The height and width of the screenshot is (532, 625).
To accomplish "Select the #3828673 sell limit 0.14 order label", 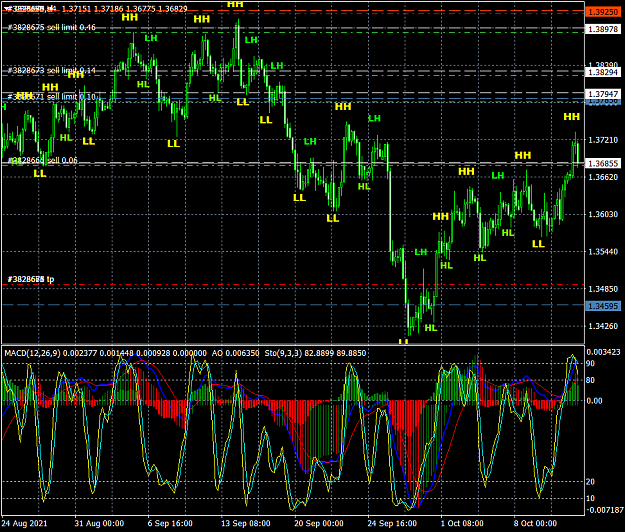I will point(52,71).
